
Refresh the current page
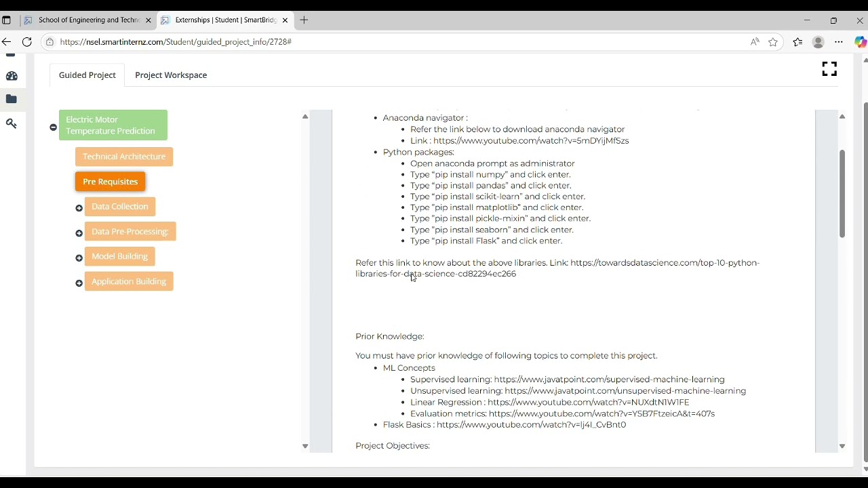pyautogui.click(x=27, y=42)
